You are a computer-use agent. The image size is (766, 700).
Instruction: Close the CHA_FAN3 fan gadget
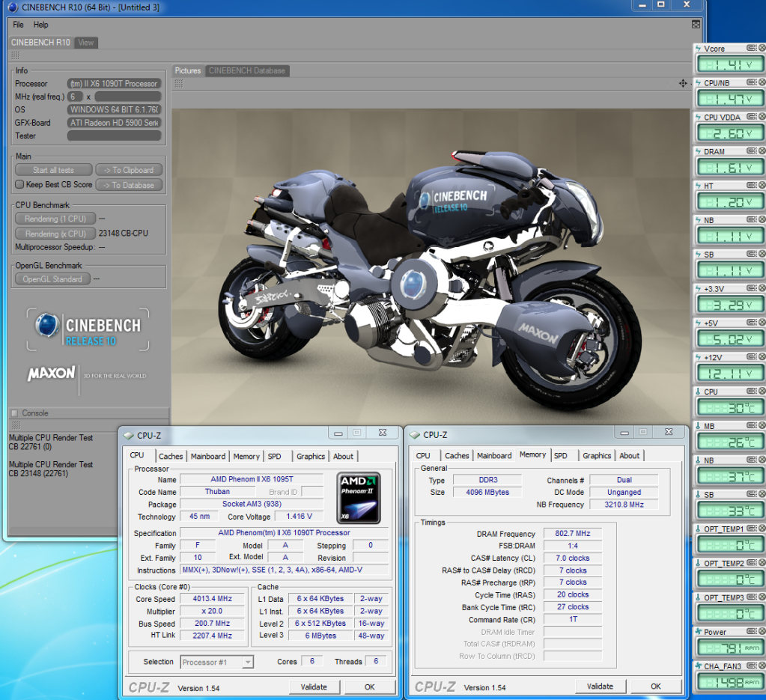pos(762,666)
